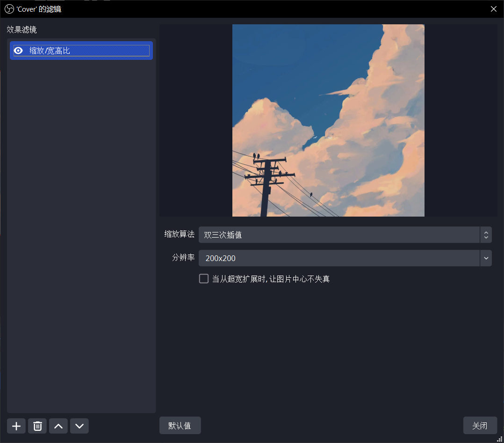
Task: Click the 效果滤镜 heading text
Action: tap(22, 29)
